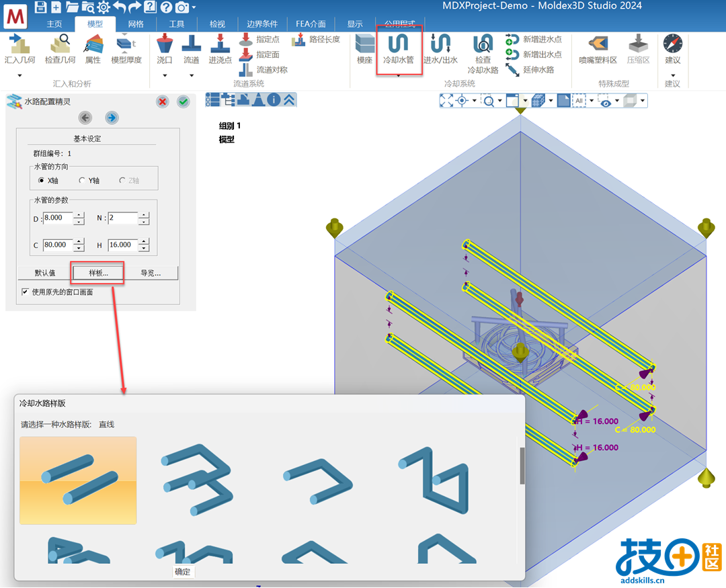
Task: Select the 流道 runner tool
Action: [x=191, y=49]
